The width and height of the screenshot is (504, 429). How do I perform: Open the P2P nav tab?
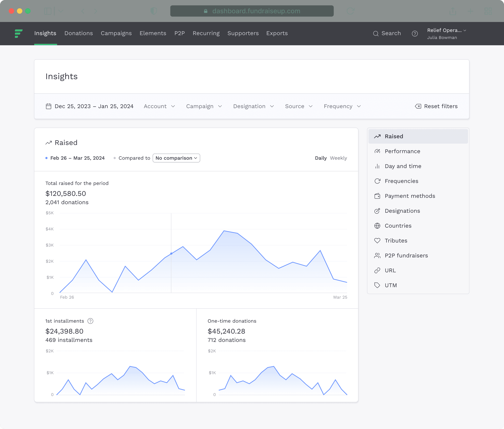[x=179, y=33]
